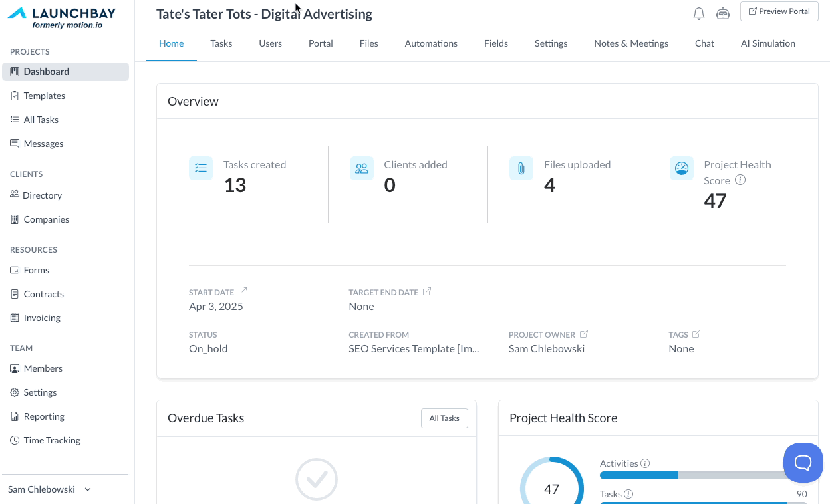Screen dimensions: 830x504
Task: Click the Launchbay logo
Action: click(61, 17)
